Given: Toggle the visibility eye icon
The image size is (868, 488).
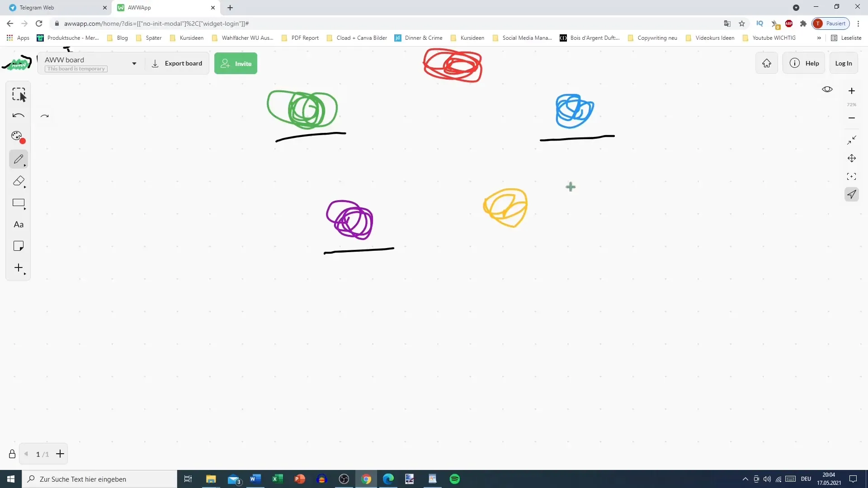Looking at the screenshot, I should click(827, 89).
